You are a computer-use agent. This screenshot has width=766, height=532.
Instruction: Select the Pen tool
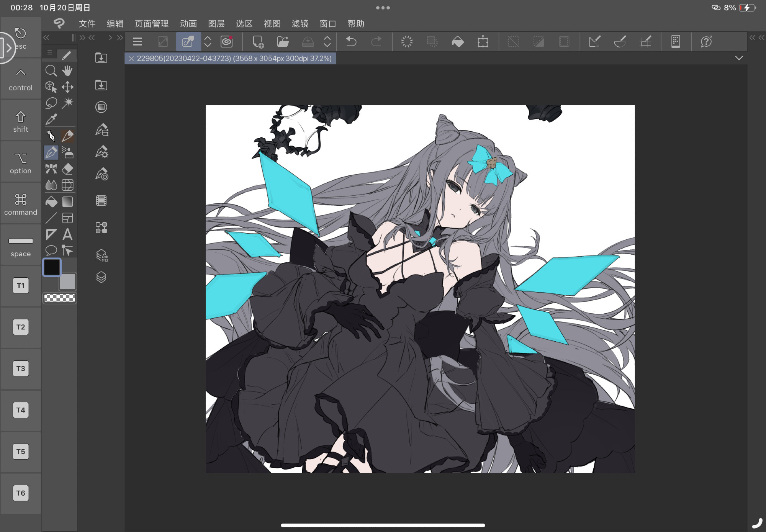51,136
